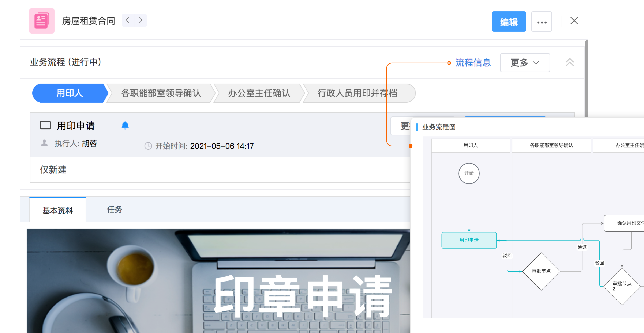644x333 pixels.
Task: Click the start time clock icon
Action: pyautogui.click(x=148, y=146)
